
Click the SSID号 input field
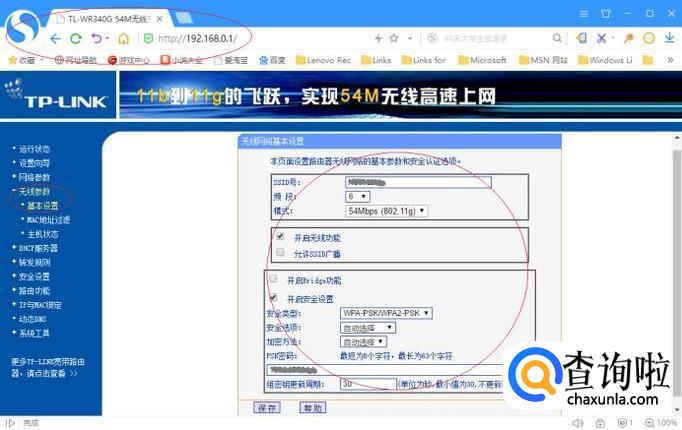pos(418,182)
